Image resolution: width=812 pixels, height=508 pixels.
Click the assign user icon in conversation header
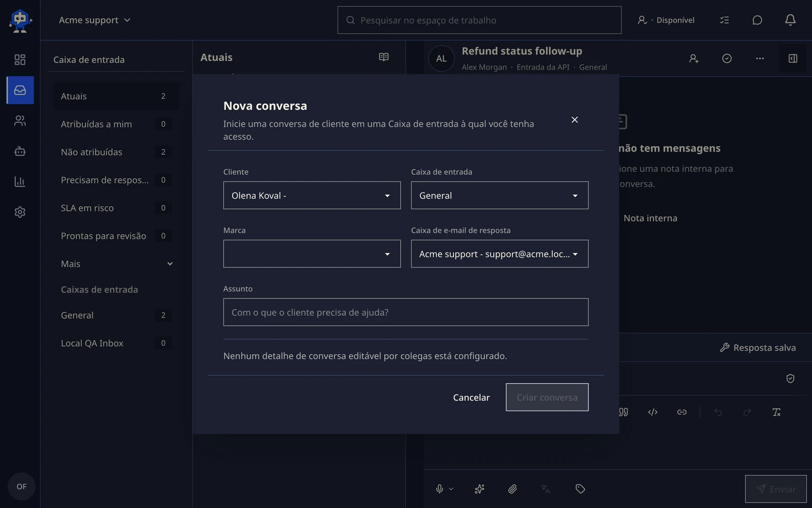[694, 59]
